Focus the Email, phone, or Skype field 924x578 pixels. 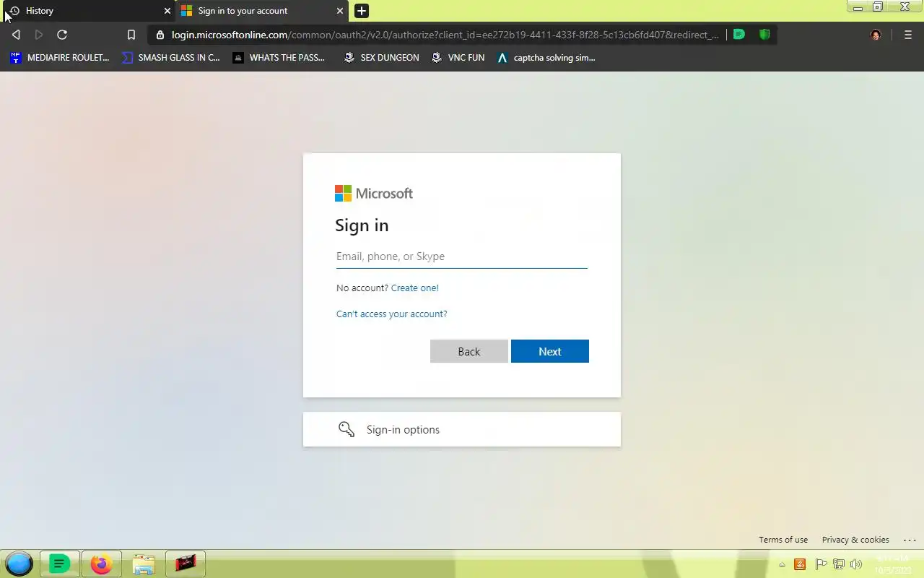point(462,256)
